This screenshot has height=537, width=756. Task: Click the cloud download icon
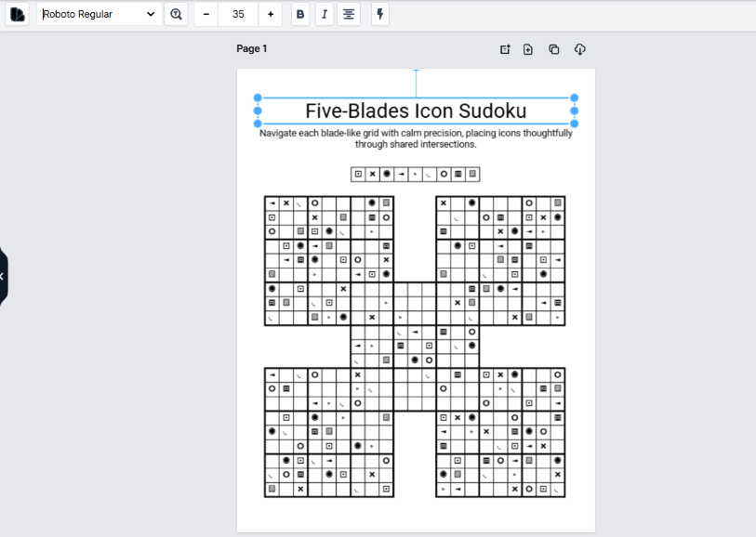579,49
